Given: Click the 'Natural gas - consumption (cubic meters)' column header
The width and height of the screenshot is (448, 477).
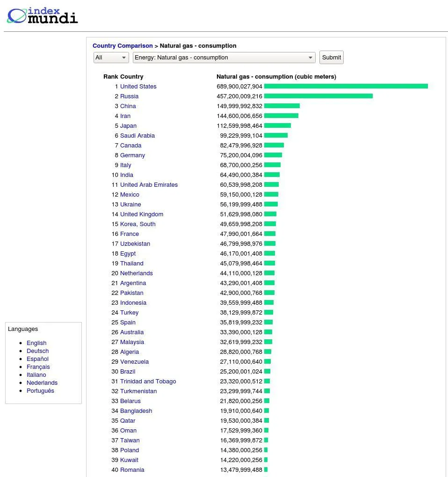Looking at the screenshot, I should click(x=276, y=77).
